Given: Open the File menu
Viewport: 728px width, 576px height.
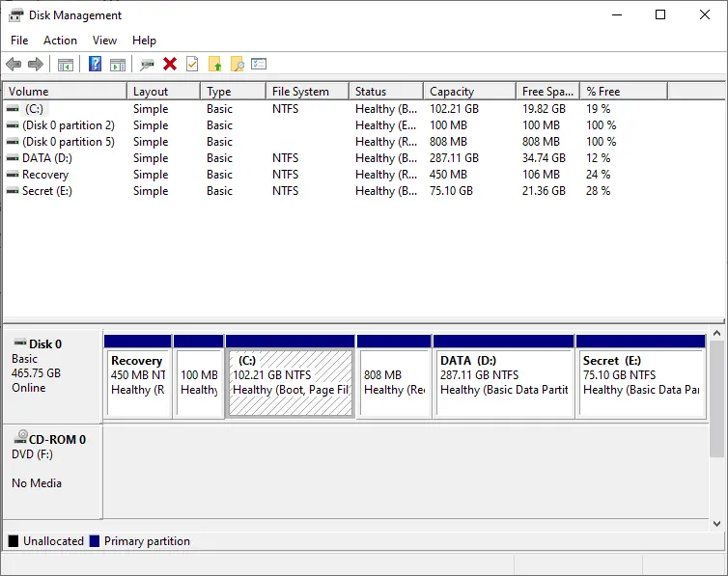Looking at the screenshot, I should [19, 41].
